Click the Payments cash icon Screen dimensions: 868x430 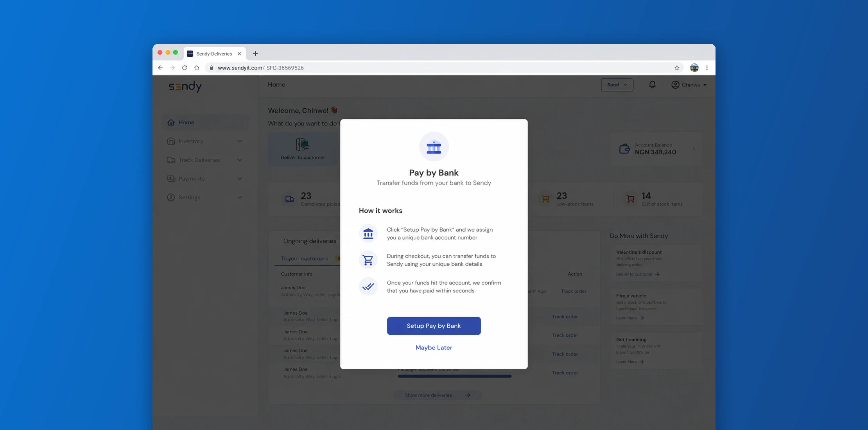[171, 179]
